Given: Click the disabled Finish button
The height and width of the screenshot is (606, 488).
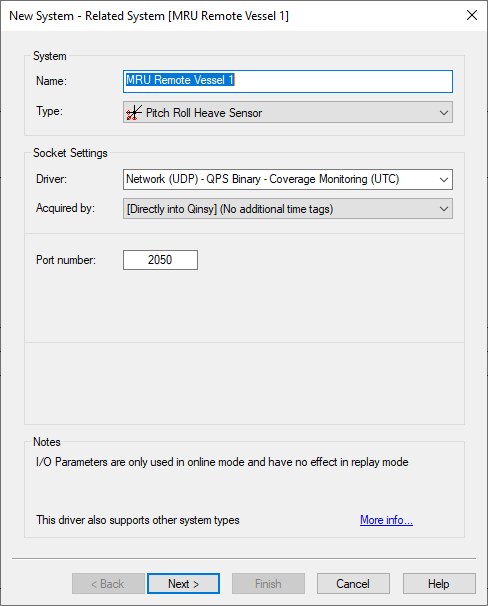Looking at the screenshot, I should click(268, 584).
